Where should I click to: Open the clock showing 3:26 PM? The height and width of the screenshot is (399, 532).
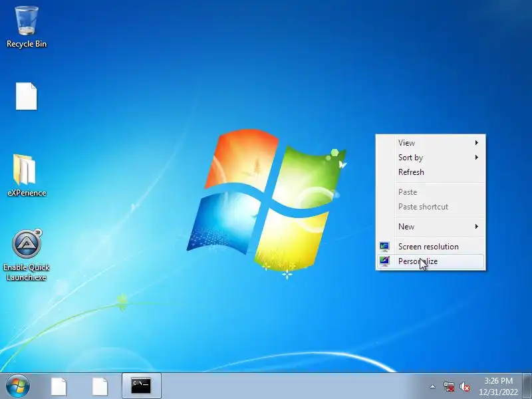tap(498, 386)
